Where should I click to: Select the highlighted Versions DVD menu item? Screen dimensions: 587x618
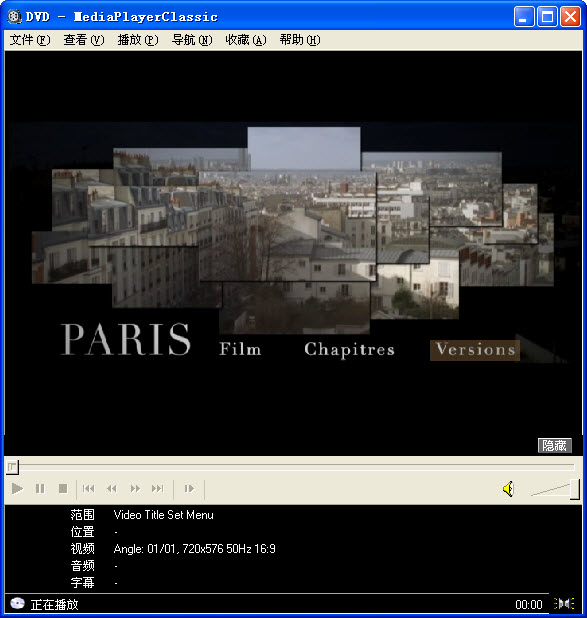click(x=475, y=350)
